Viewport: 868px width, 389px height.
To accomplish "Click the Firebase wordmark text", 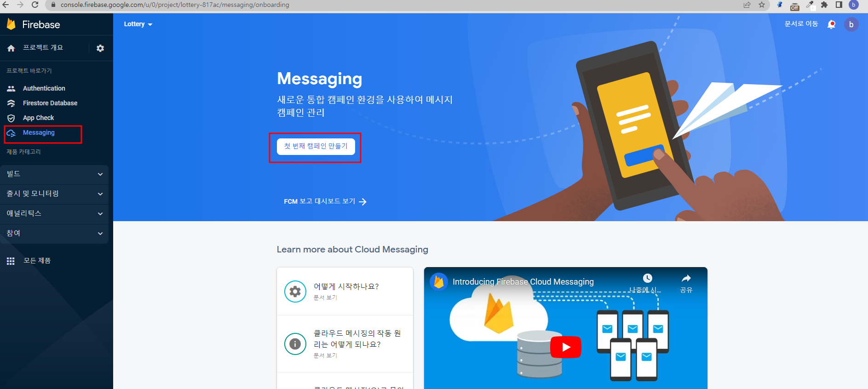I will pos(41,24).
